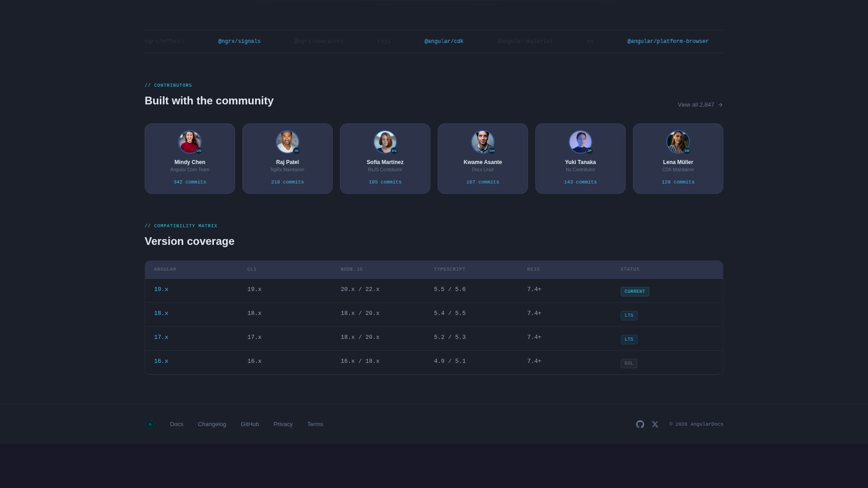View the Privacy policy

tap(283, 424)
